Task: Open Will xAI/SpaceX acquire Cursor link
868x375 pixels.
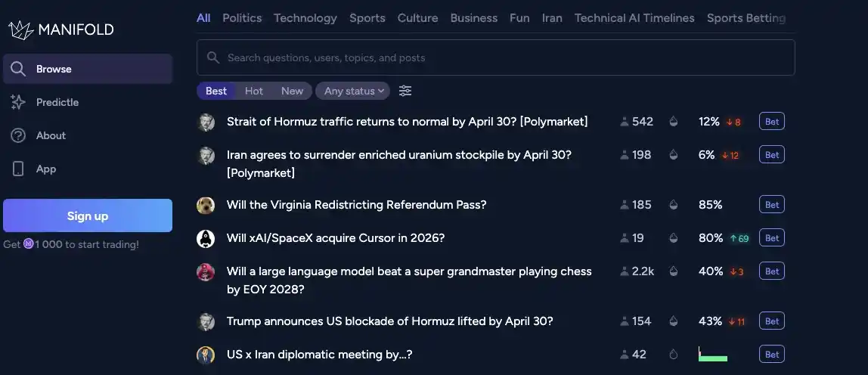Action: tap(336, 237)
